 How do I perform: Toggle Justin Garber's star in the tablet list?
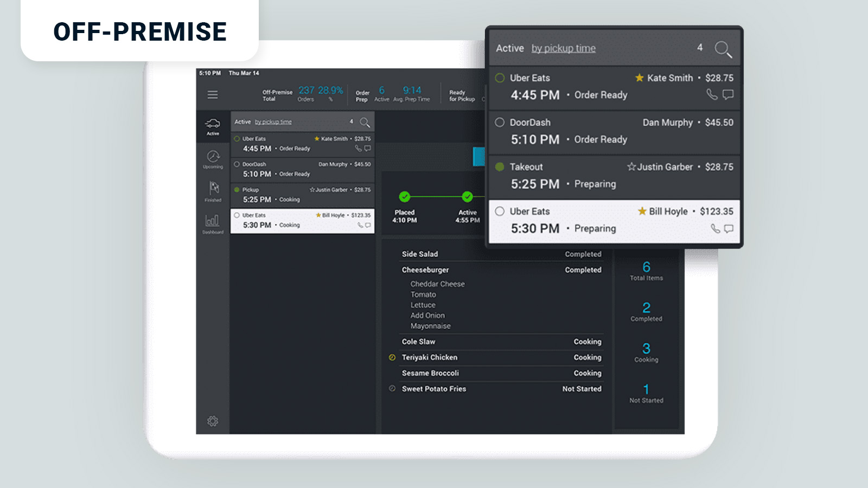(x=312, y=190)
